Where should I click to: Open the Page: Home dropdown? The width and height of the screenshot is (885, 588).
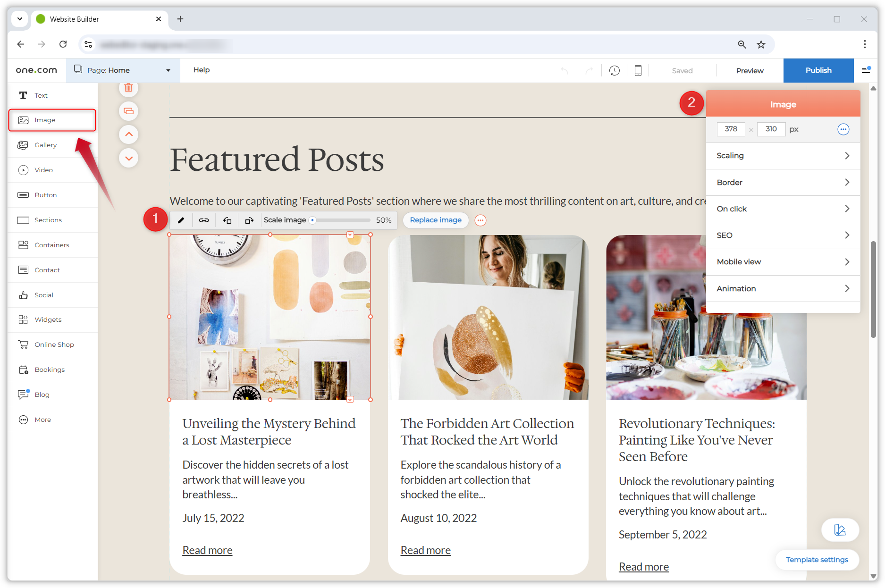[123, 70]
